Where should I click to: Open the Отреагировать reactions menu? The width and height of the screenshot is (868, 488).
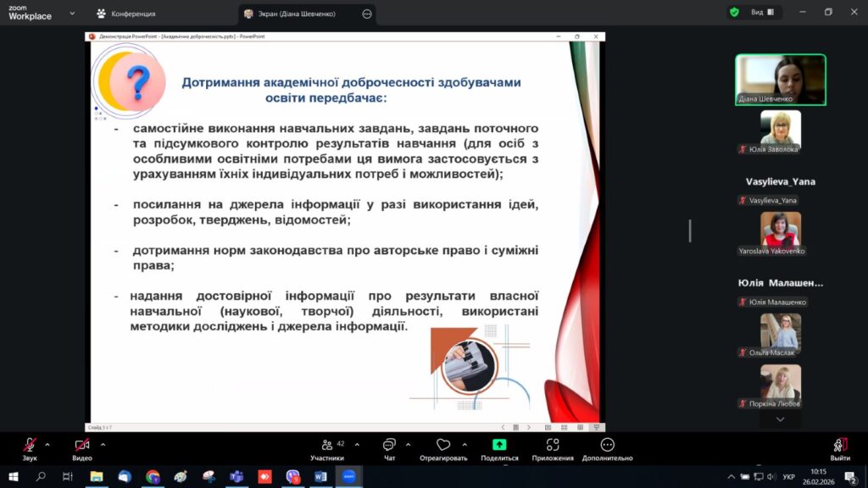(442, 448)
